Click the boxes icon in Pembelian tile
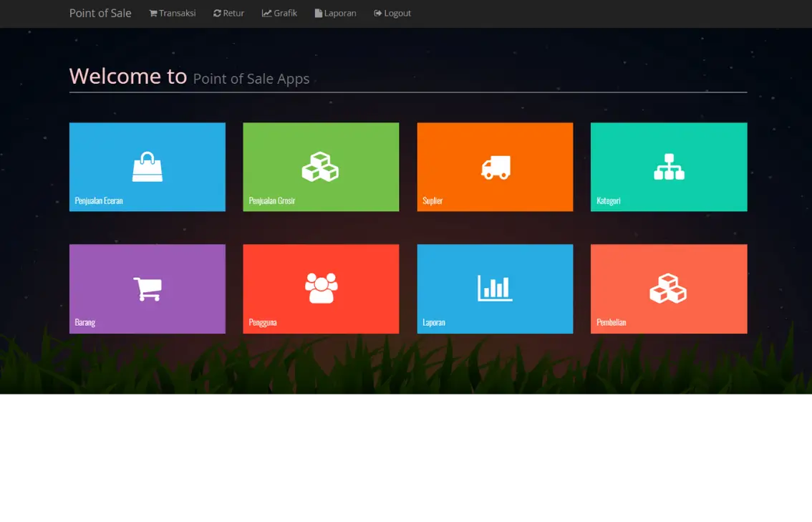 [x=668, y=289]
